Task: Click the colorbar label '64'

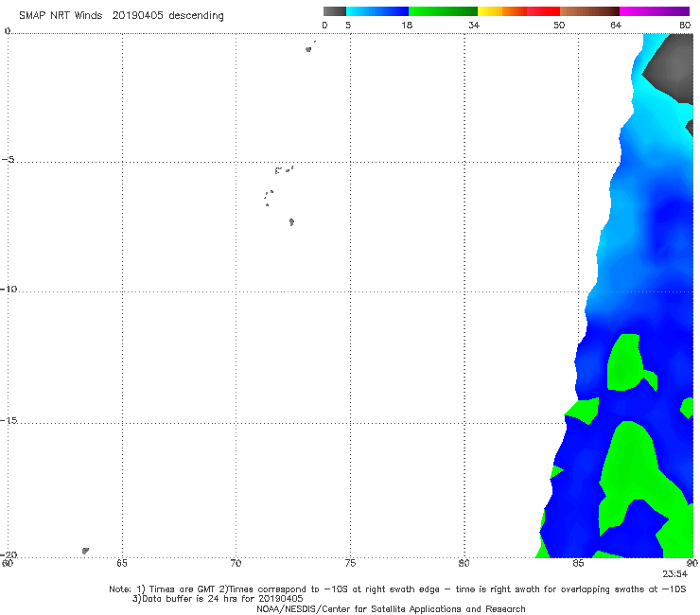Action: click(616, 25)
